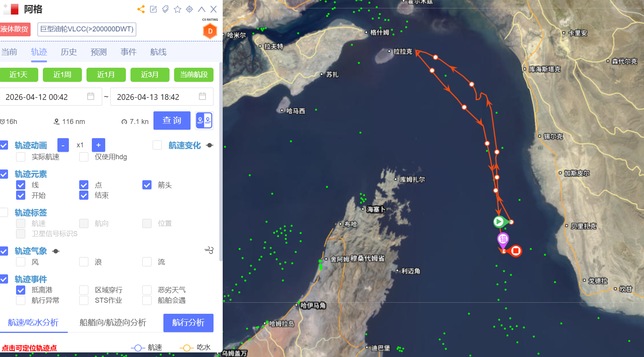Click the 查询 button
This screenshot has width=644, height=357.
click(x=172, y=121)
